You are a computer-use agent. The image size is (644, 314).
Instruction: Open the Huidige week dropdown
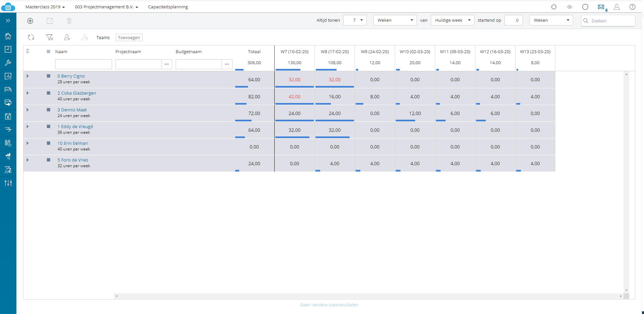(452, 20)
